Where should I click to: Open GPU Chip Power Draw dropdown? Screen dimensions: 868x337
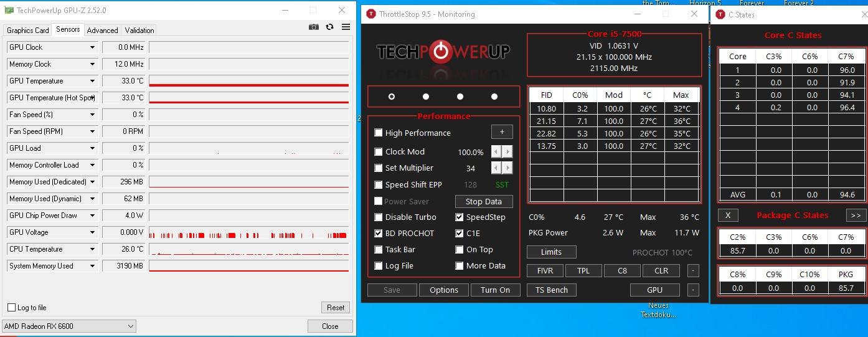(92, 216)
